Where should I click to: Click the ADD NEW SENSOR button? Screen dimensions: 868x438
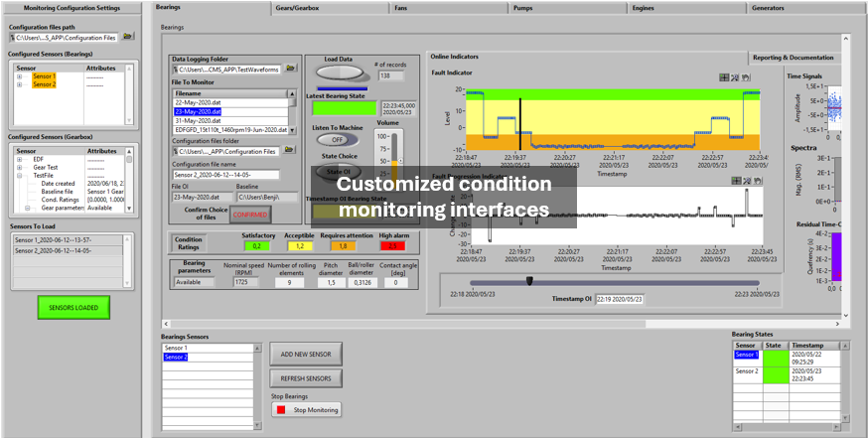[x=306, y=355]
